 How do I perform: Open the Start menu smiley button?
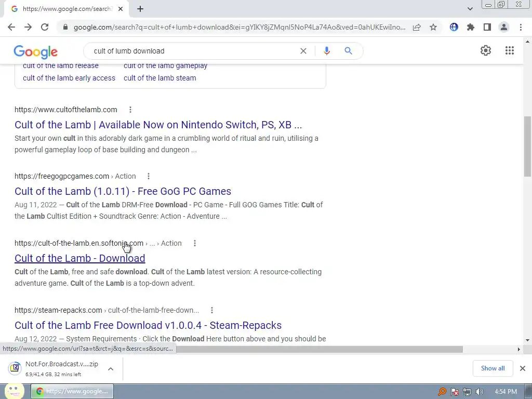point(14,391)
